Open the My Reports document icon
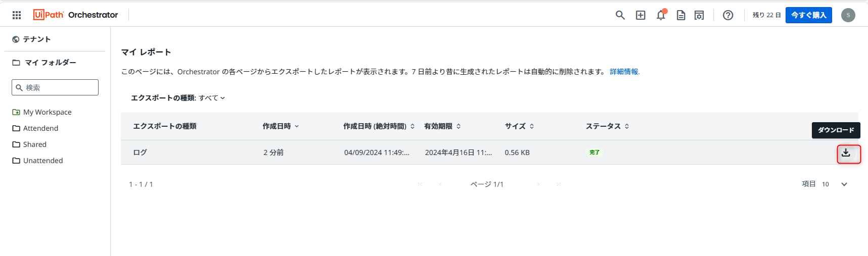 click(681, 15)
